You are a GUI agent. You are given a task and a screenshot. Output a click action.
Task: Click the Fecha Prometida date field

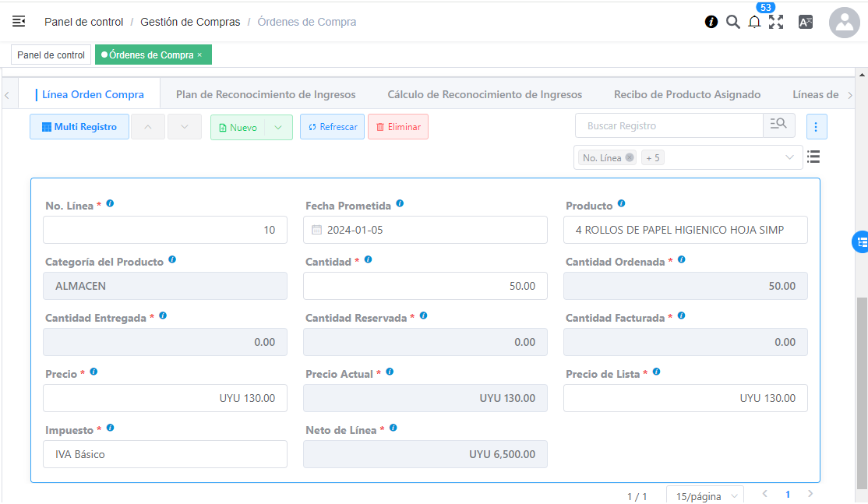tap(425, 230)
